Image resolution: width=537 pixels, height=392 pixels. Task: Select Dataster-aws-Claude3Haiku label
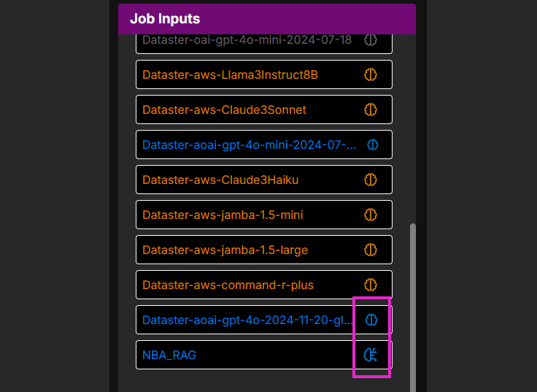point(220,180)
